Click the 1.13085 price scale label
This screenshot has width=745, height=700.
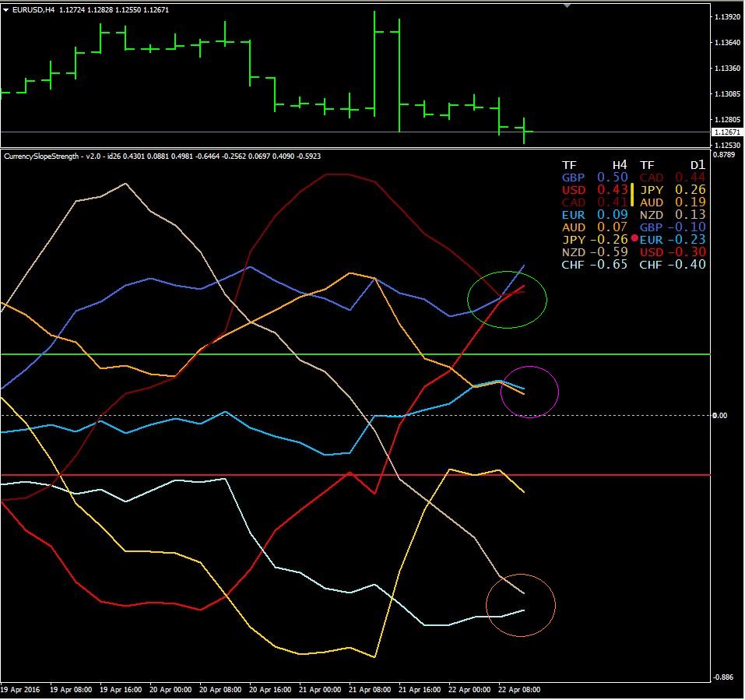tap(727, 93)
